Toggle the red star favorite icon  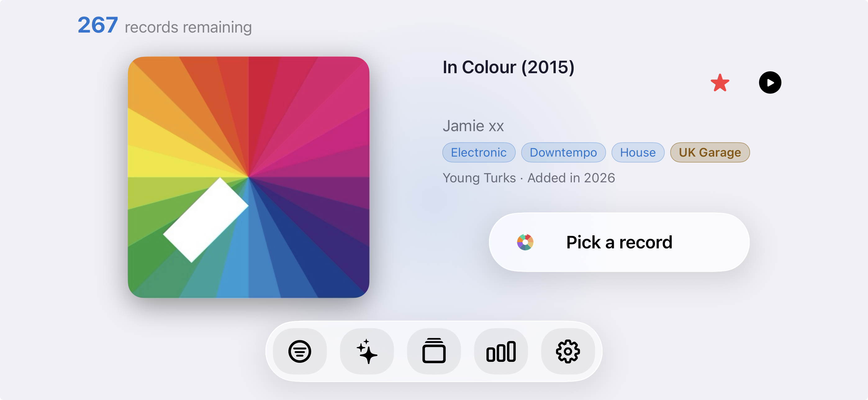720,83
